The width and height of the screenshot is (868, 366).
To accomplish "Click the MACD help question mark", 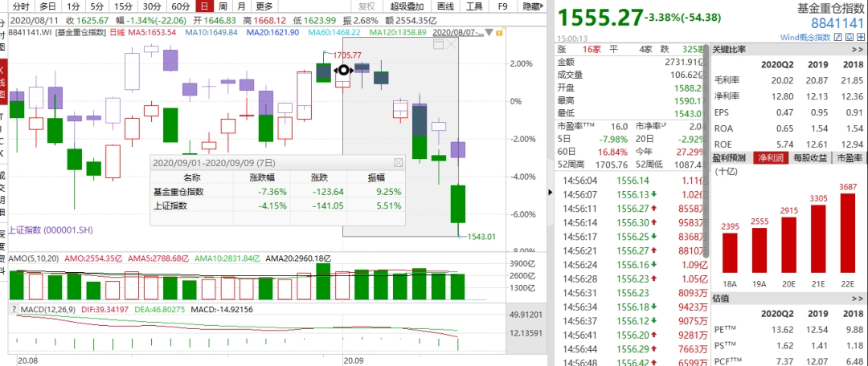I will pyautogui.click(x=14, y=309).
